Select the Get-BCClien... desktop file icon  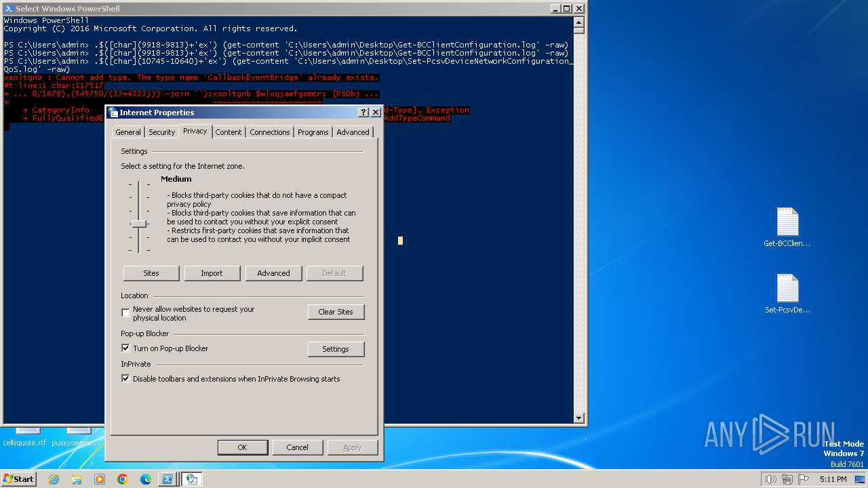pos(787,228)
